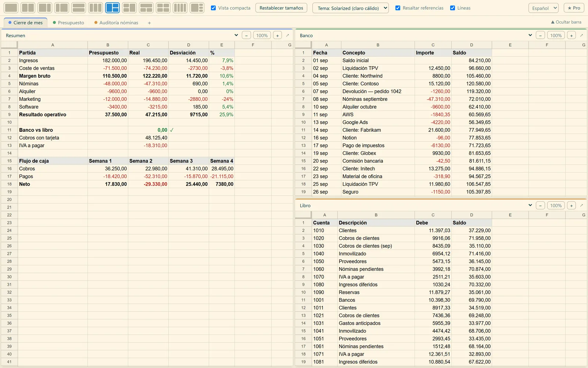Open the Tema Solarized dropdown
This screenshot has height=368, width=588.
[x=351, y=8]
